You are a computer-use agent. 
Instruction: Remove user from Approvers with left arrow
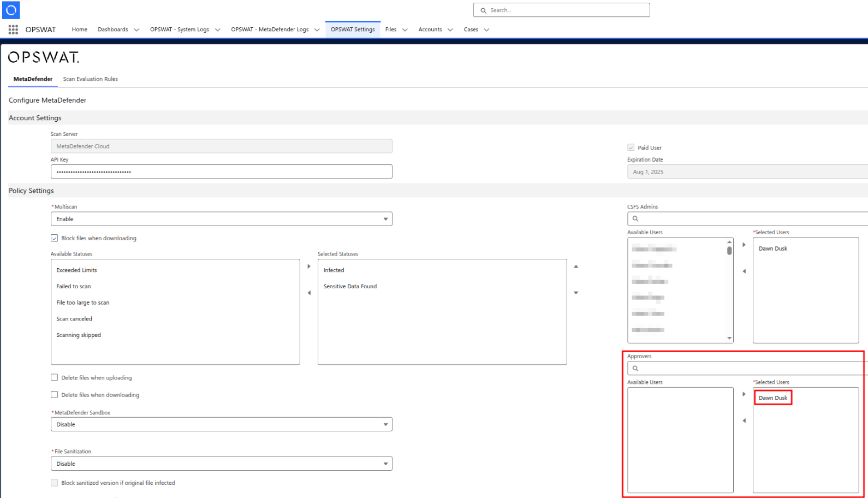(x=744, y=420)
